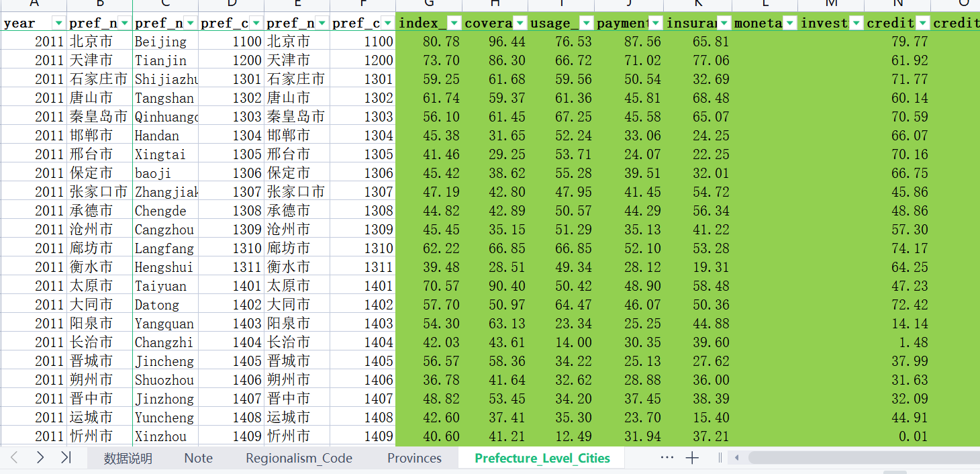Select the Xingtai cell
This screenshot has width=980, height=474.
click(165, 154)
